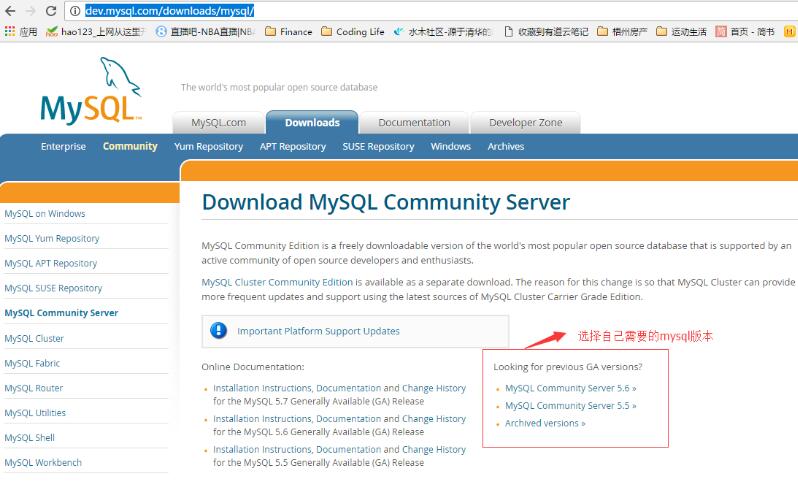Open the 运动生活 bookmarks folder
The image size is (798, 482).
click(x=681, y=32)
